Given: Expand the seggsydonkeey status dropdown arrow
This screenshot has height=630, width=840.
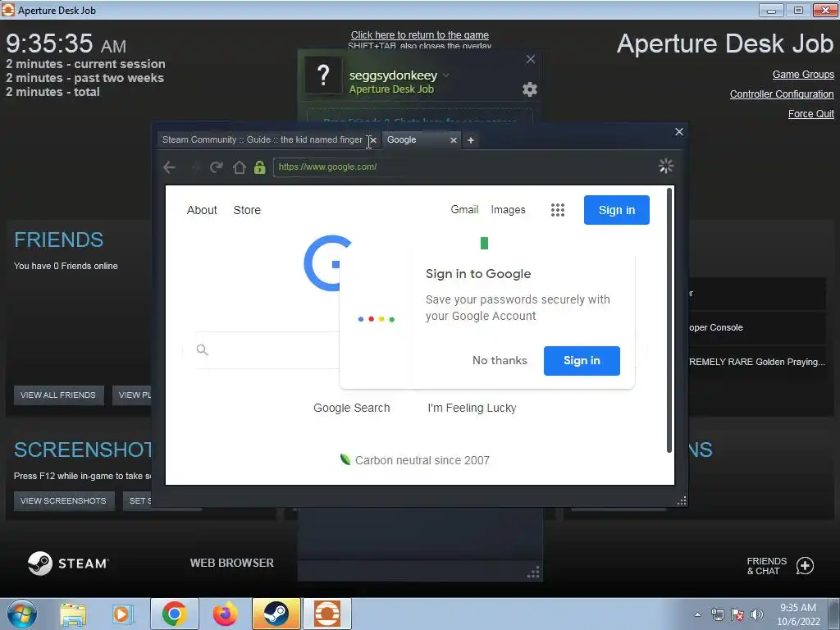Looking at the screenshot, I should pyautogui.click(x=445, y=75).
